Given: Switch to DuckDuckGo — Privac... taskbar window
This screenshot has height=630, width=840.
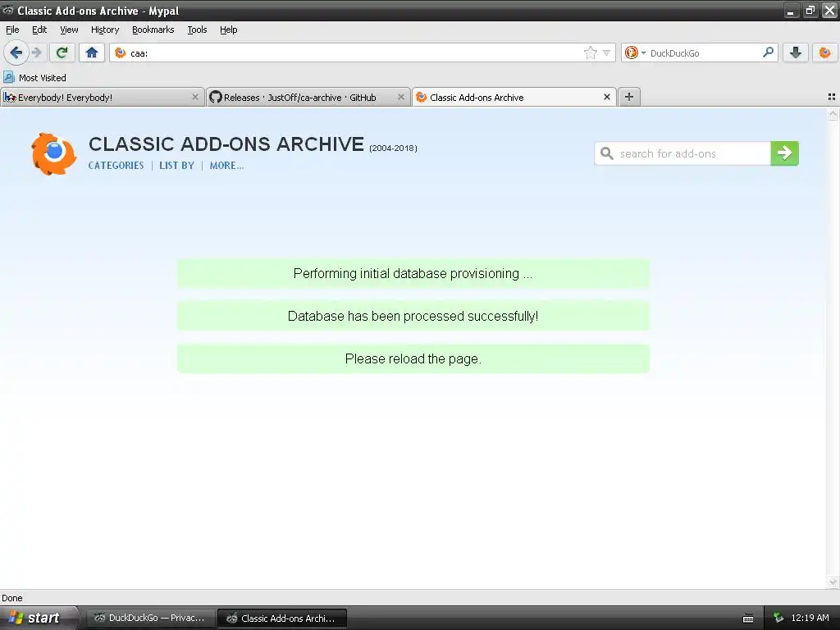Looking at the screenshot, I should pos(150,618).
